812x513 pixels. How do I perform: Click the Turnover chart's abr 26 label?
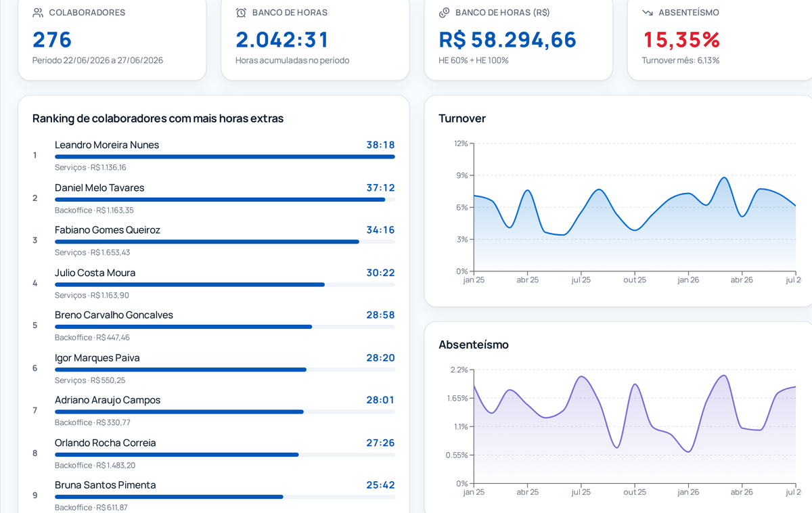pyautogui.click(x=742, y=280)
